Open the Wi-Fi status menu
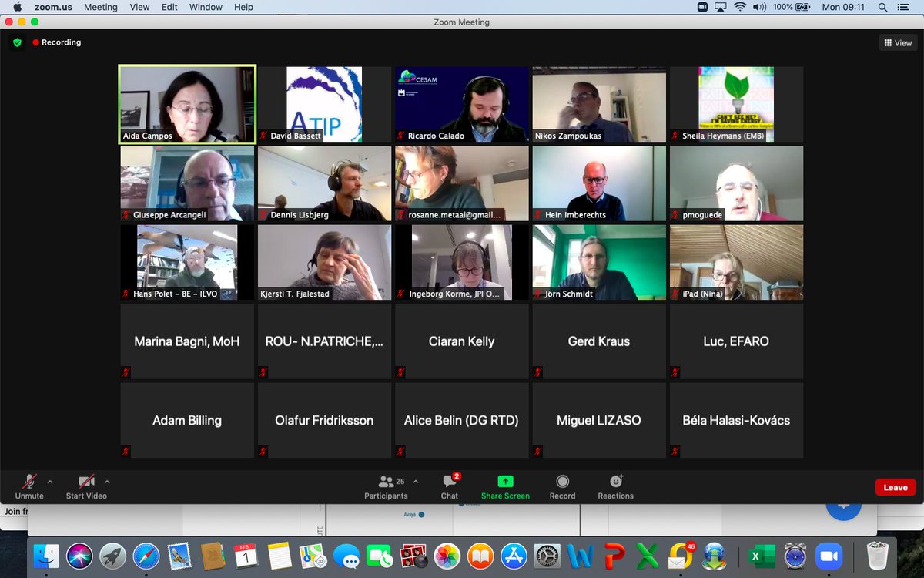924x578 pixels. pyautogui.click(x=740, y=7)
